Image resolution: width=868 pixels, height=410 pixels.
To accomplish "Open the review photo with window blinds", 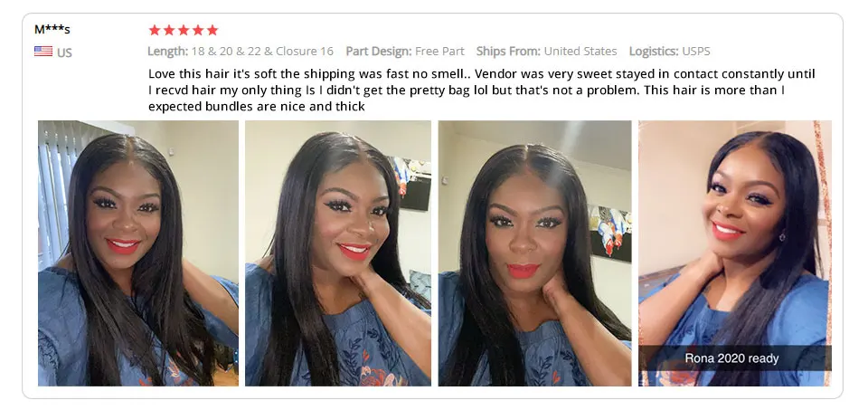I will [x=138, y=253].
